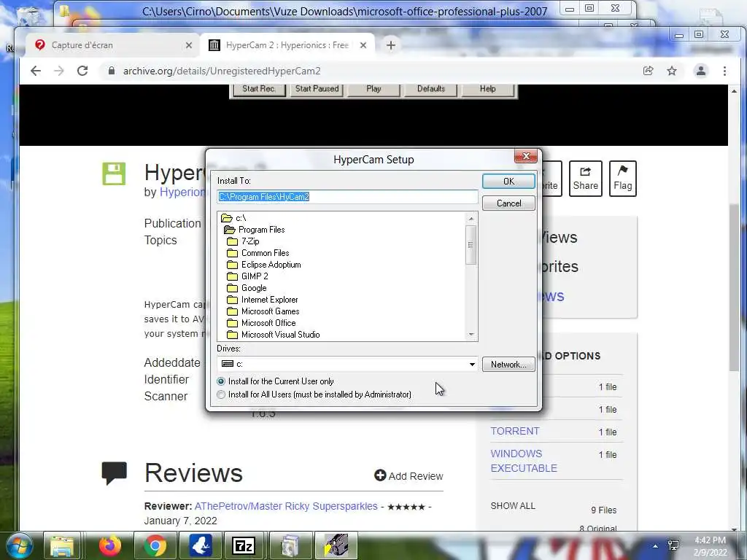Select Install for the Current User only
The width and height of the screenshot is (747, 560).
point(275,381)
